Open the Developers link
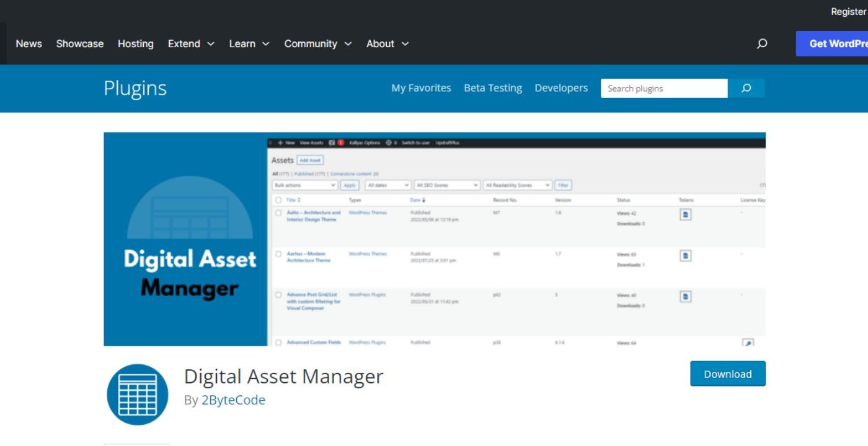The width and height of the screenshot is (868, 446). [561, 88]
